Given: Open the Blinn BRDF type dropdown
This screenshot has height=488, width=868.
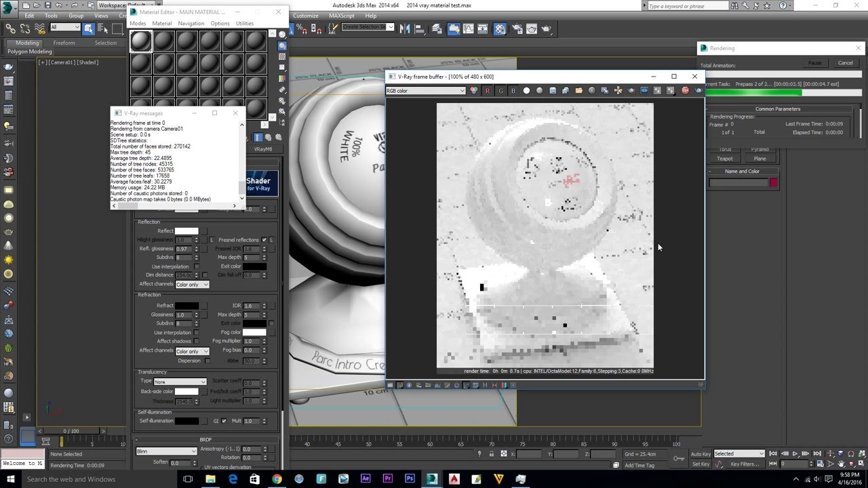Looking at the screenshot, I should pos(166,451).
